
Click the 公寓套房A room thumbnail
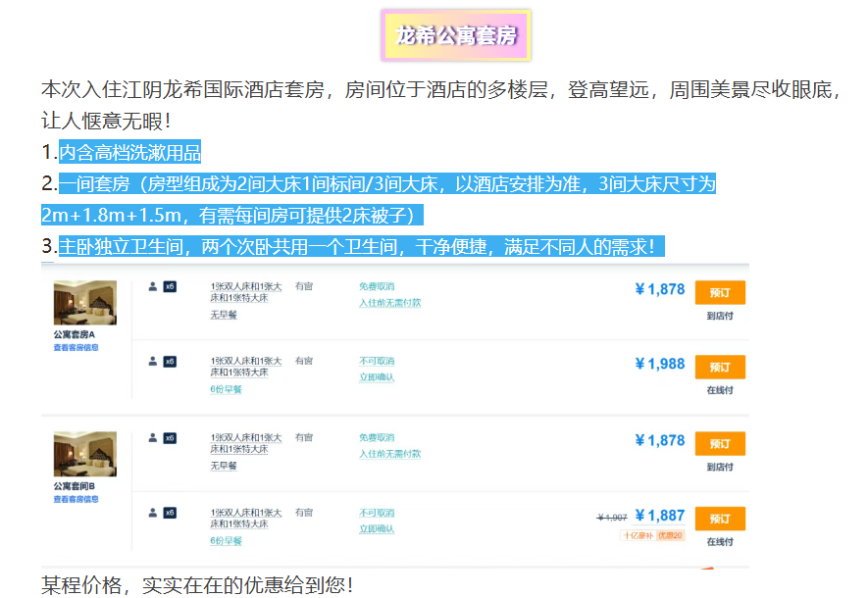pos(84,303)
